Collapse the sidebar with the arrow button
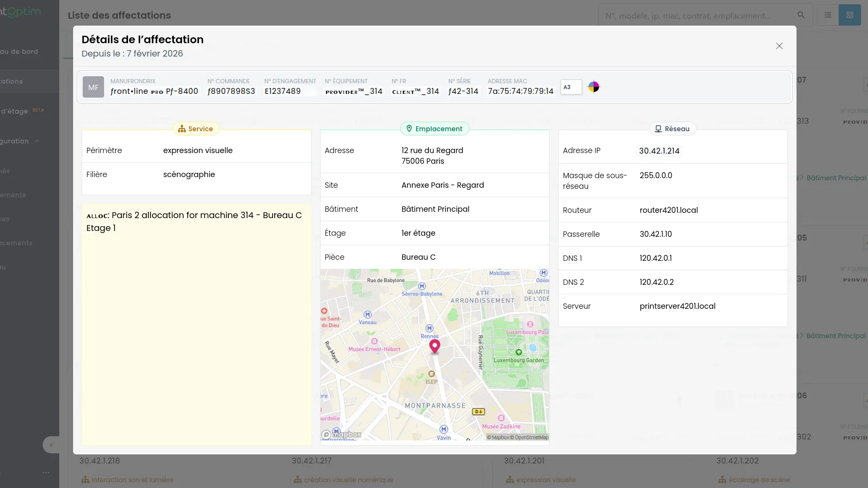The image size is (868, 488). (51, 445)
